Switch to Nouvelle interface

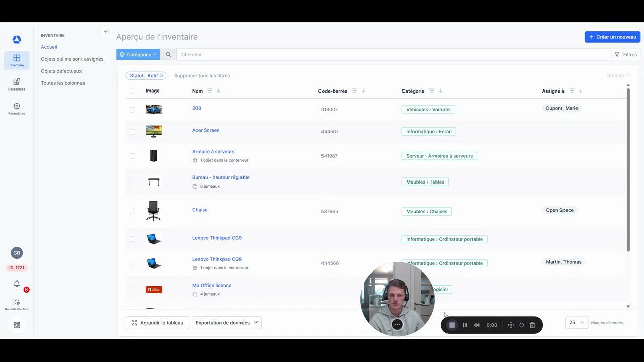pyautogui.click(x=17, y=305)
